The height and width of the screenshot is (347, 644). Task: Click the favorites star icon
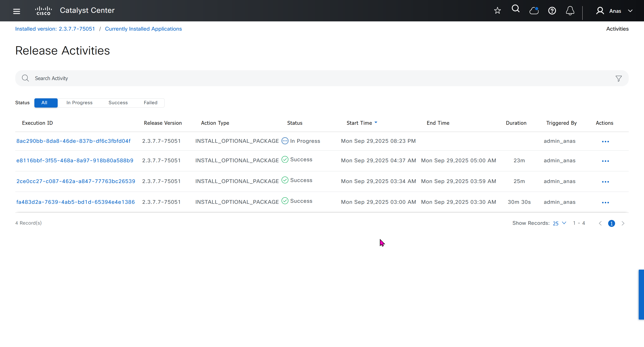[497, 10]
